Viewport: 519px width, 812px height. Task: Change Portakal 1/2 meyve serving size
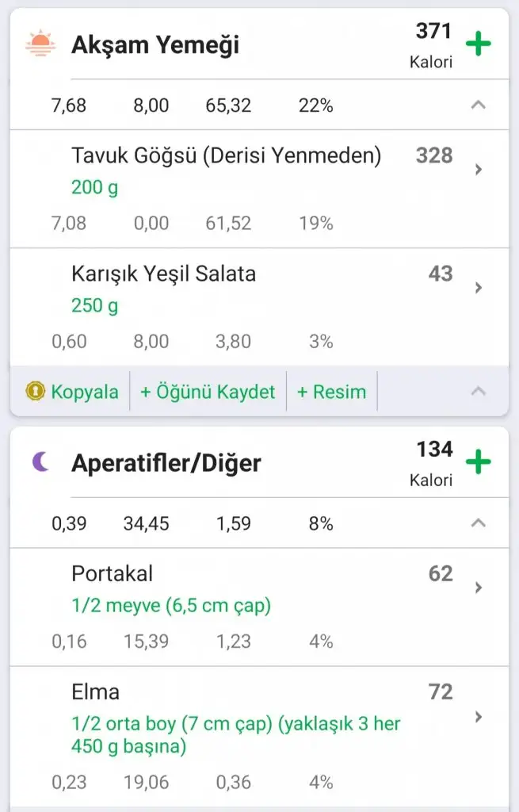click(171, 607)
